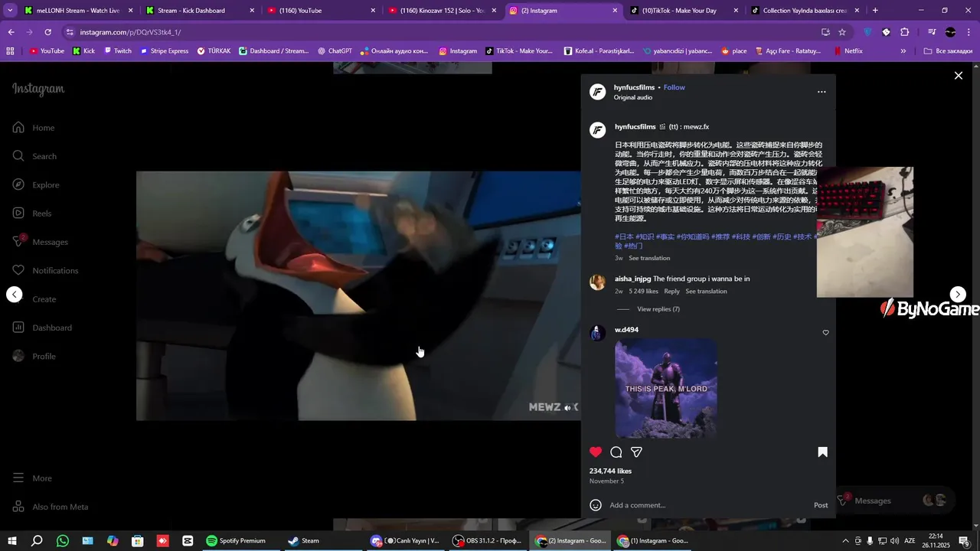Open Also from Meta
The width and height of the screenshot is (980, 551).
[51, 507]
